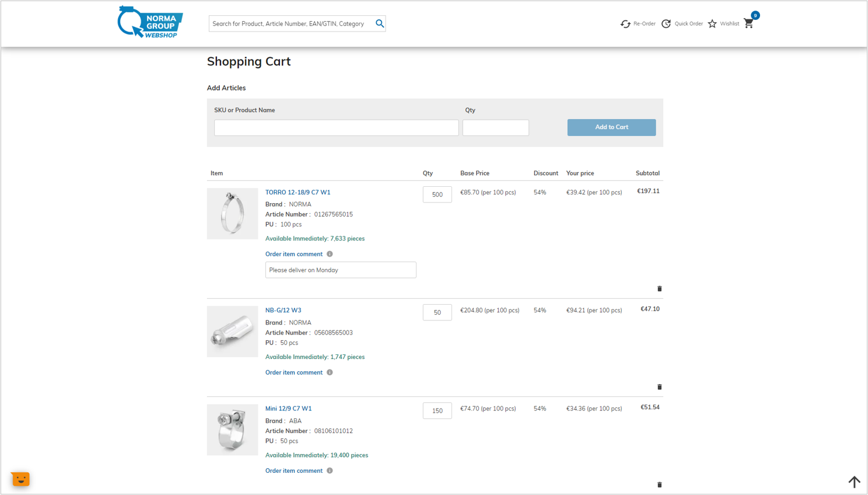Click article number 05608565003

pyautogui.click(x=333, y=333)
